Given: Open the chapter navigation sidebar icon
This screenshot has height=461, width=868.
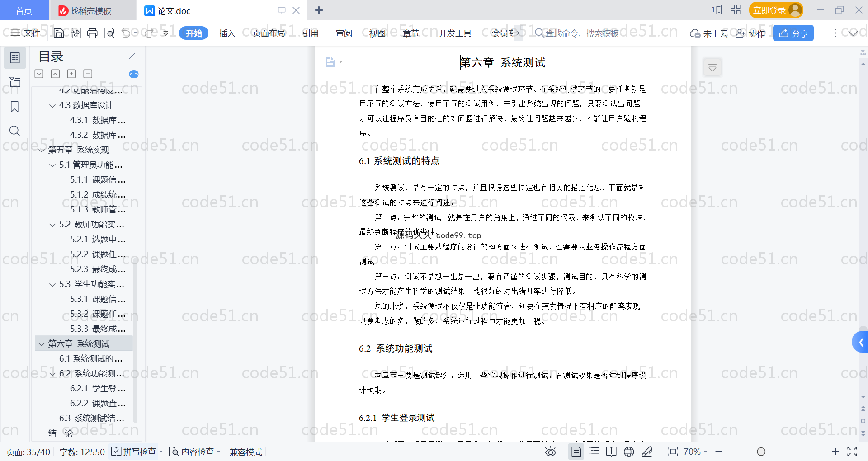Looking at the screenshot, I should pyautogui.click(x=15, y=82).
